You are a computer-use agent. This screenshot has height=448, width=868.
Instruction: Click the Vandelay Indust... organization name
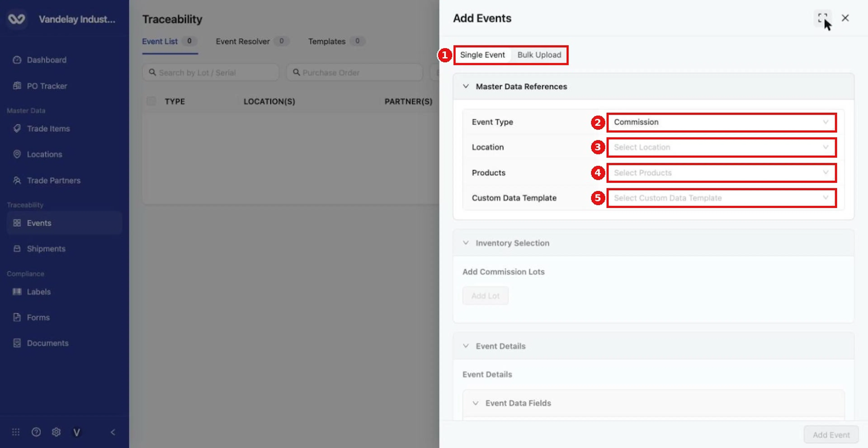(x=77, y=19)
